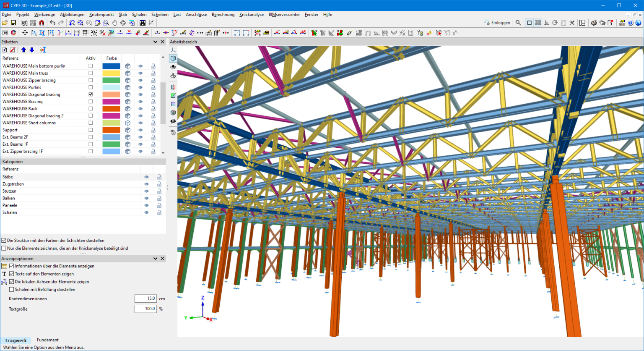The width and height of the screenshot is (644, 351).
Task: Click the color swatch for WAREHOUSE Zipper bracing
Action: (111, 80)
